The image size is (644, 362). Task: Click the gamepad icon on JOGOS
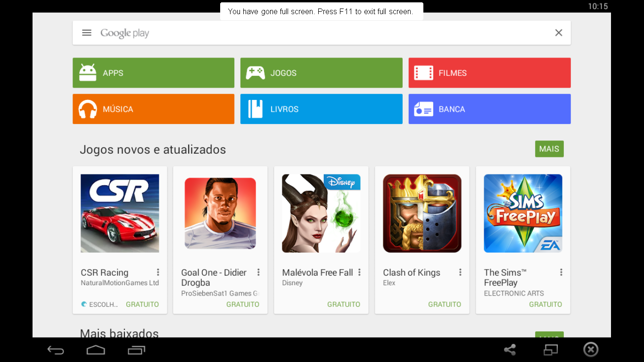tap(255, 73)
